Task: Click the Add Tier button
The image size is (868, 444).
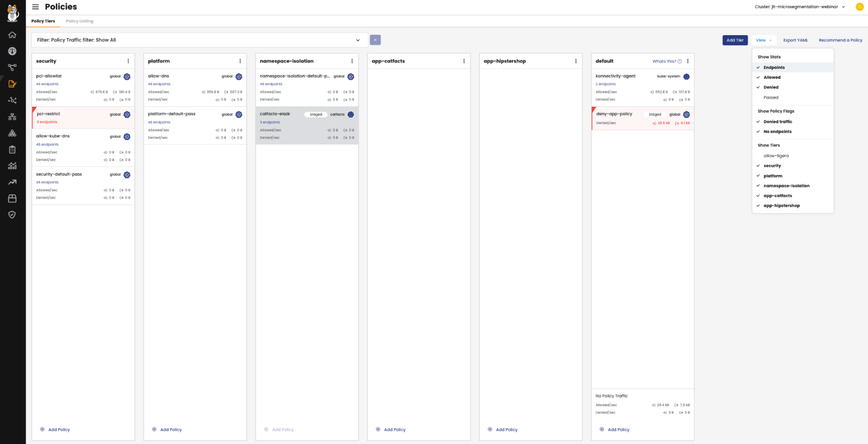Action: pos(735,40)
